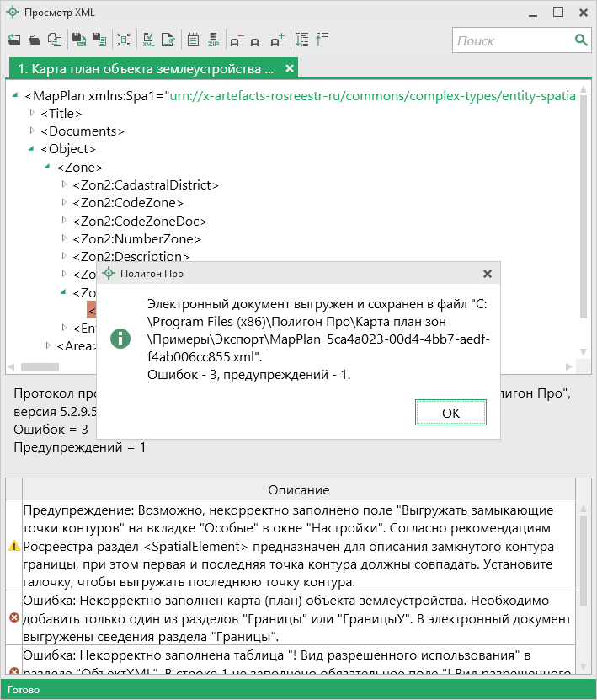The height and width of the screenshot is (700, 597).
Task: Close the Полигон Про message dialog
Action: point(487,274)
